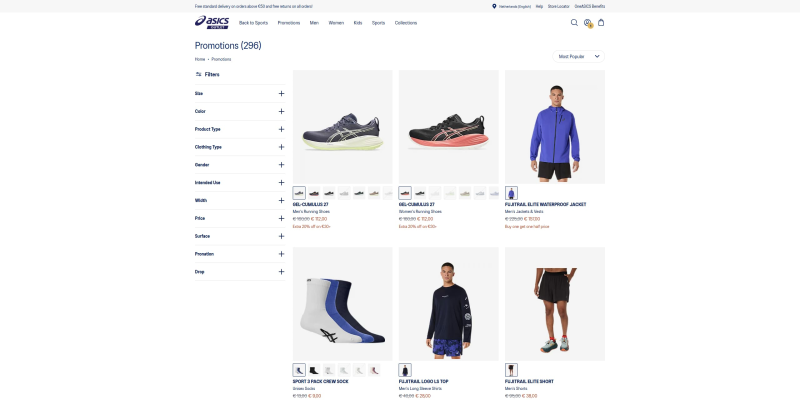This screenshot has width=800, height=400.
Task: Click the Help link in top bar
Action: tap(539, 7)
